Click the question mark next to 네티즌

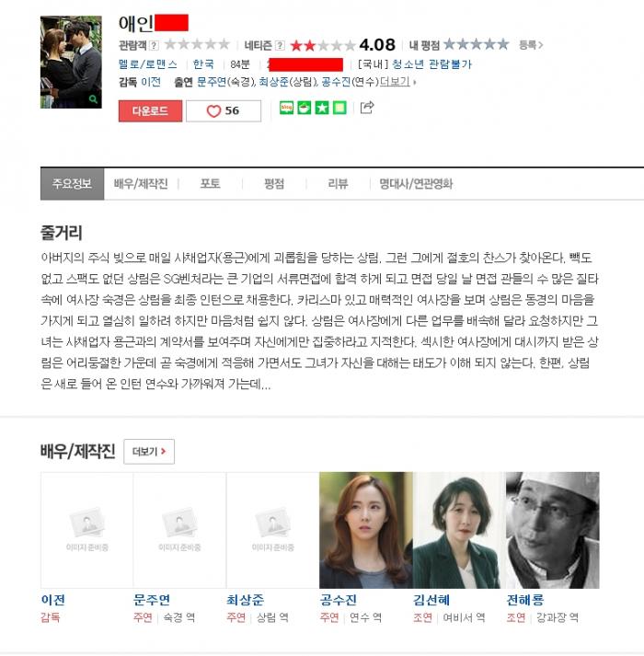[x=280, y=45]
